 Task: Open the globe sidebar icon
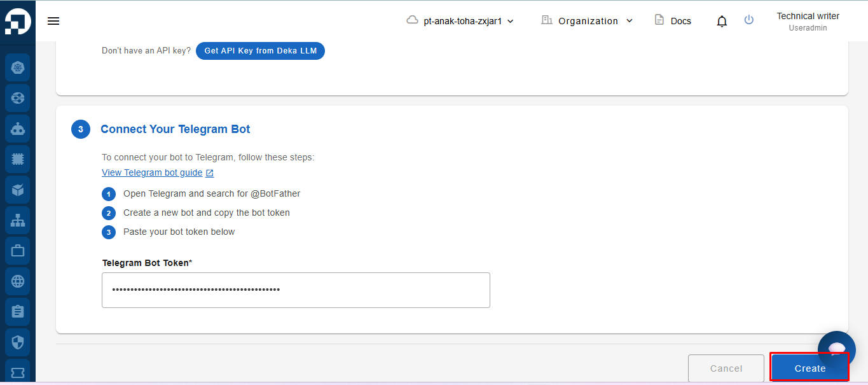[18, 281]
